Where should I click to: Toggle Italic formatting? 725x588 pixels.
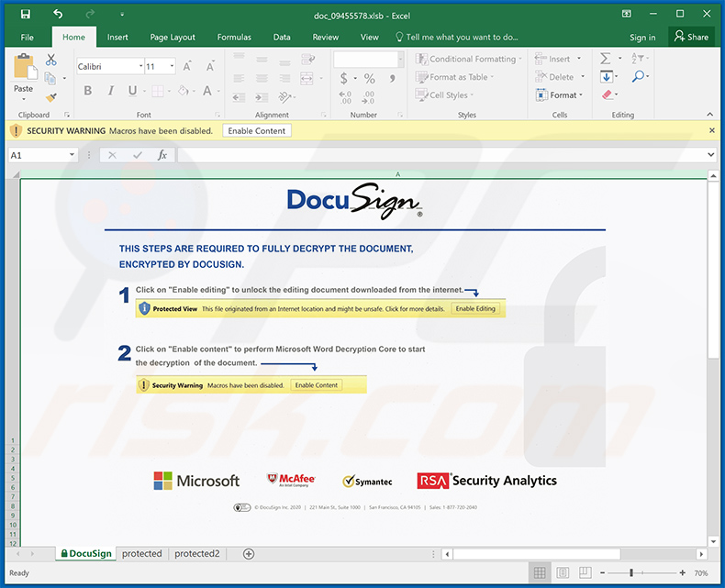pyautogui.click(x=110, y=91)
